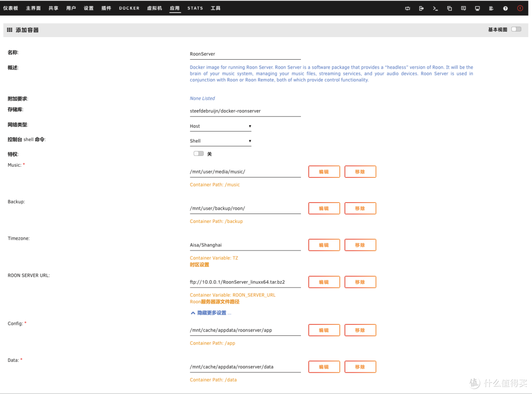532x394 pixels.
Task: Click 移除 for the Timezone variable
Action: pos(360,245)
